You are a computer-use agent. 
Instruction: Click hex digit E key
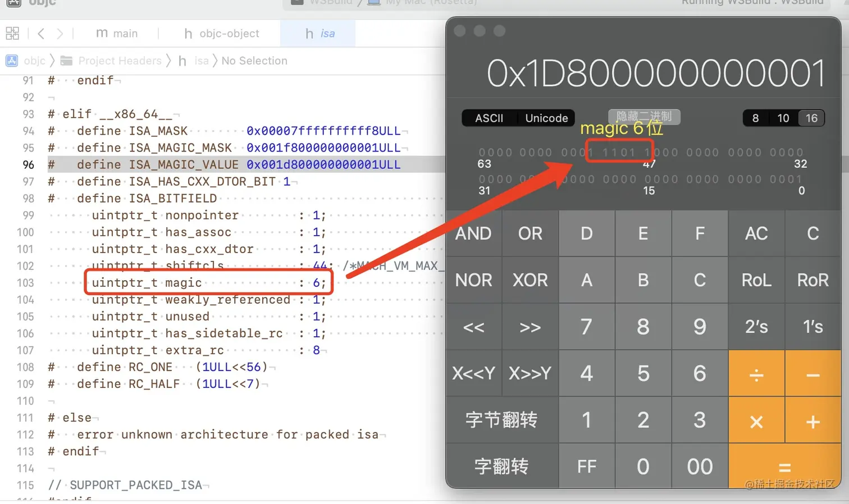643,233
